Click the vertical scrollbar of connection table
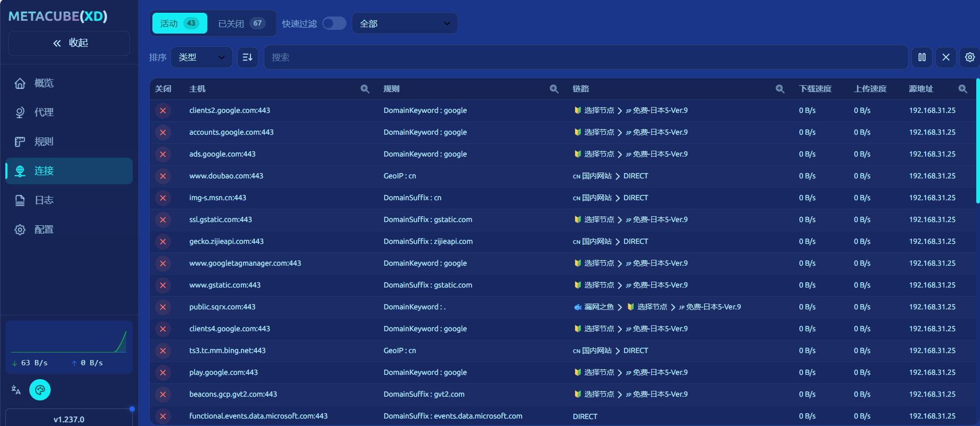This screenshot has width=980, height=426. click(977, 141)
